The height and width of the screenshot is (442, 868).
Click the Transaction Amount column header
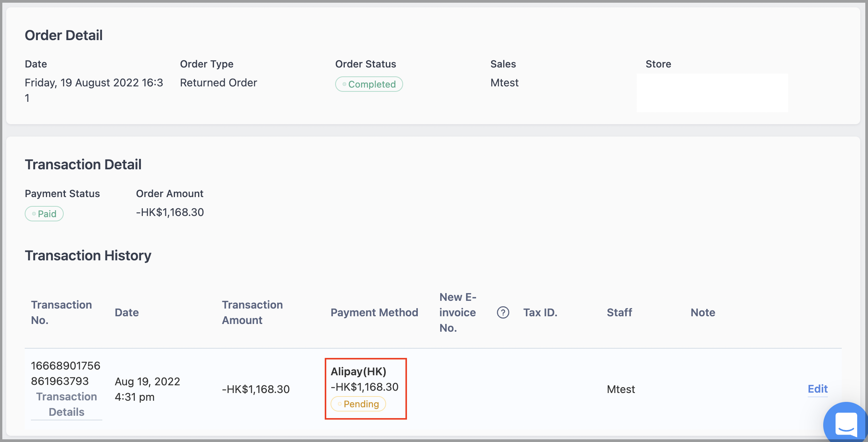[252, 312]
